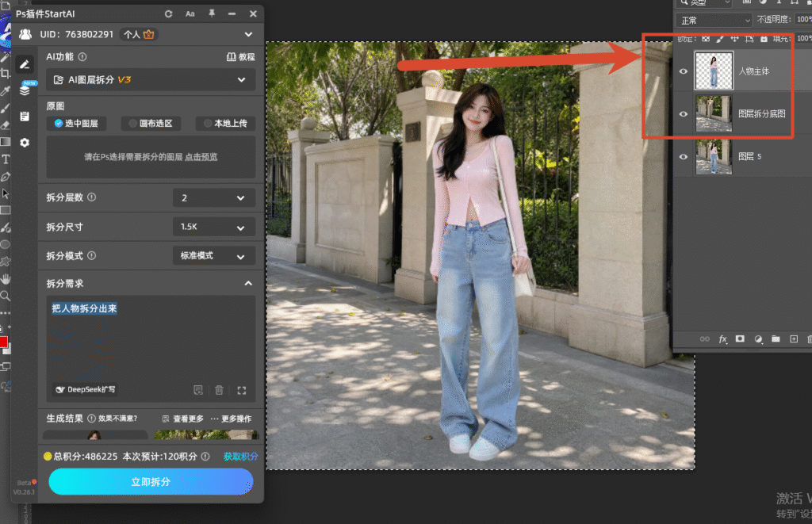This screenshot has height=524, width=812.
Task: Select Photoshop Zoom tool
Action: tap(6, 296)
